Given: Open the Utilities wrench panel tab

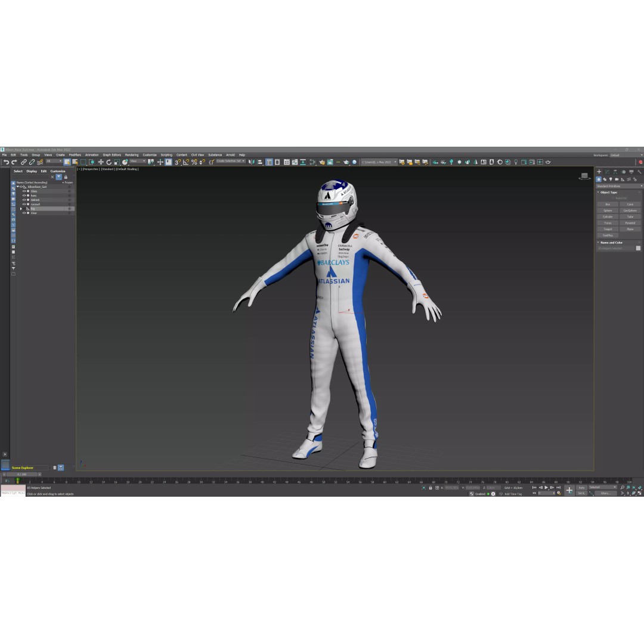Looking at the screenshot, I should [639, 172].
